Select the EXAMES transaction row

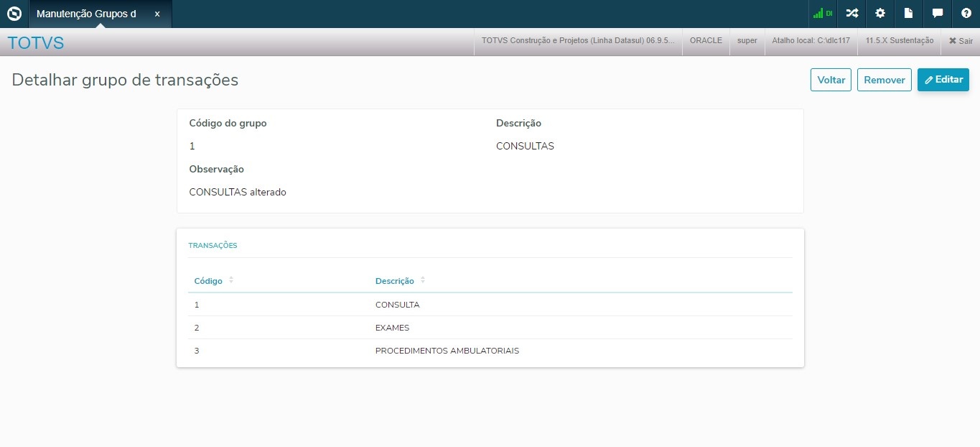(x=490, y=328)
